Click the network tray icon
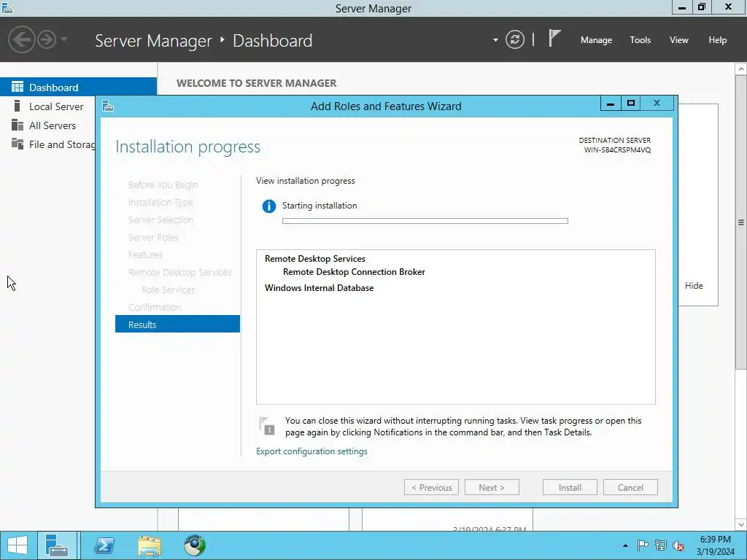Viewport: 747px width, 560px height. 660,545
